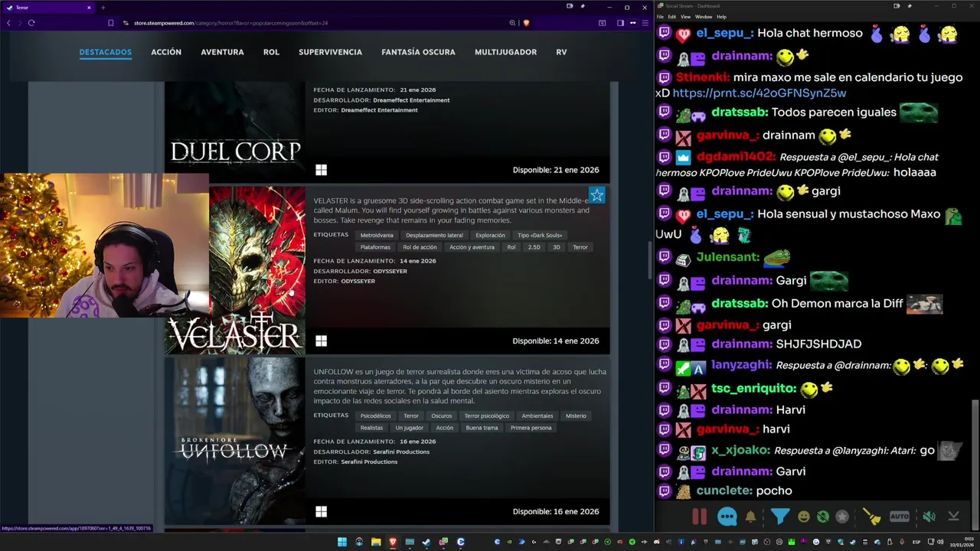Image resolution: width=980 pixels, height=551 pixels.
Task: Click the Terror psicológico tag
Action: [486, 416]
